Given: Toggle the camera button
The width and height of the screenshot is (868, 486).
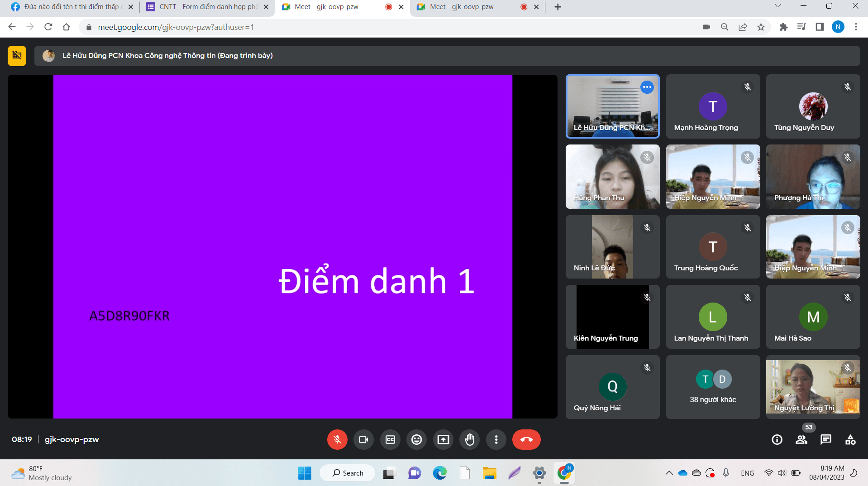Looking at the screenshot, I should coord(363,439).
